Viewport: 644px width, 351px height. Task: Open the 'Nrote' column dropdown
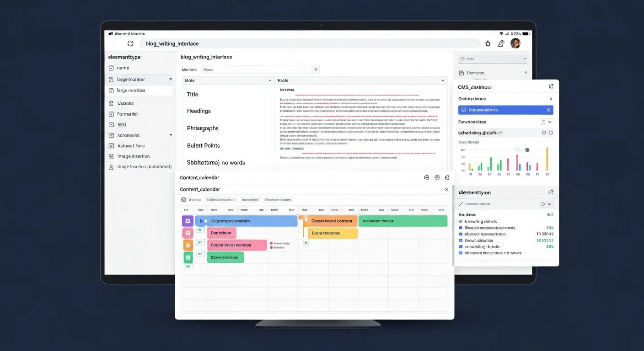click(442, 80)
